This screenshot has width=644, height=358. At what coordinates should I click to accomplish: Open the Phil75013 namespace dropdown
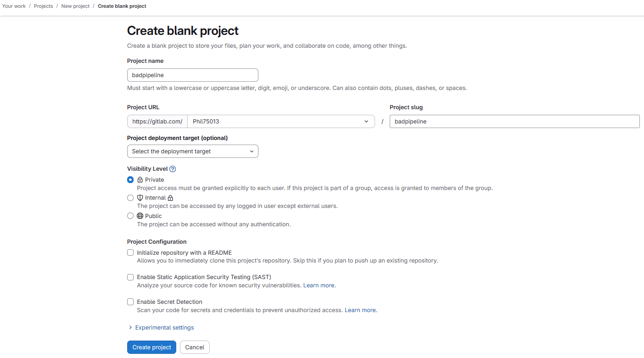281,122
